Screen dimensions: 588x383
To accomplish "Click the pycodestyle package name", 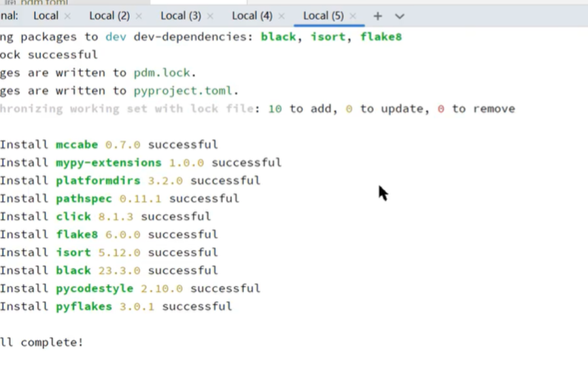I will pos(94,289).
